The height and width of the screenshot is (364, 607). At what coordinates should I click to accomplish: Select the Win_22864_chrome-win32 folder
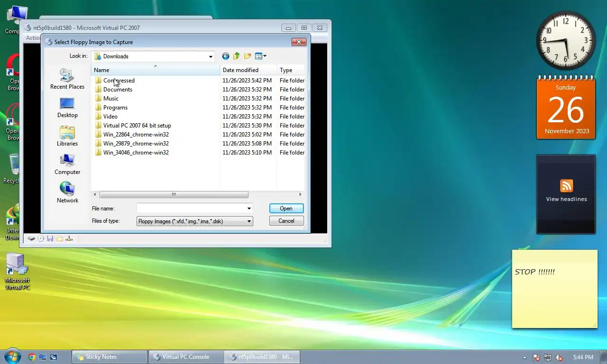click(x=132, y=135)
